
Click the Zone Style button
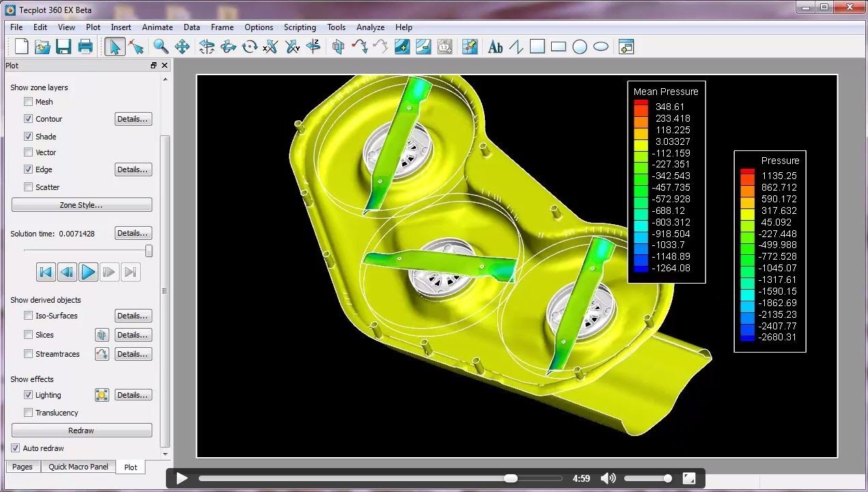tap(81, 205)
